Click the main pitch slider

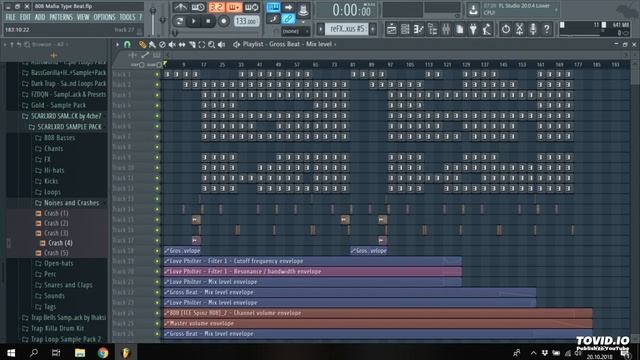[163, 20]
